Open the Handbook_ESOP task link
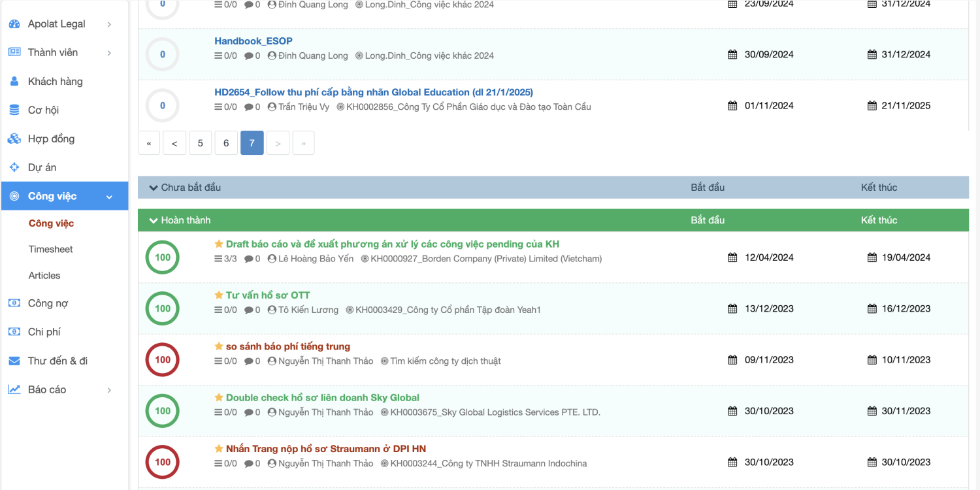The image size is (980, 490). (x=253, y=41)
